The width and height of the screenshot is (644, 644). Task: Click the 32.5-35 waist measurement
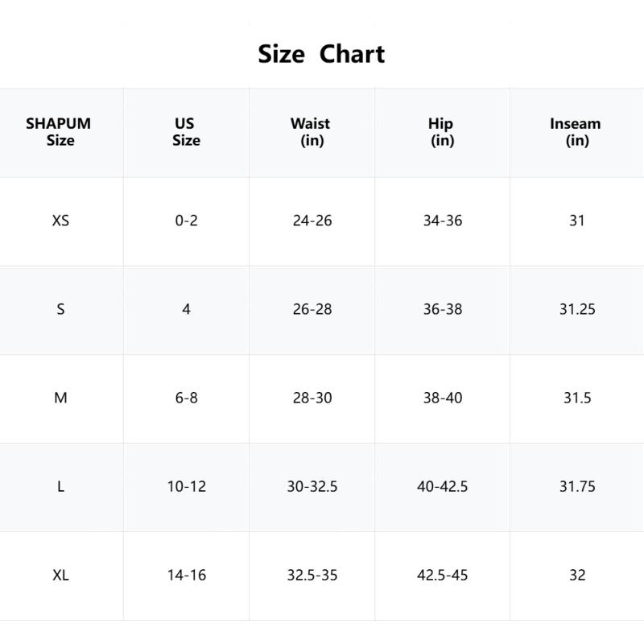point(312,575)
